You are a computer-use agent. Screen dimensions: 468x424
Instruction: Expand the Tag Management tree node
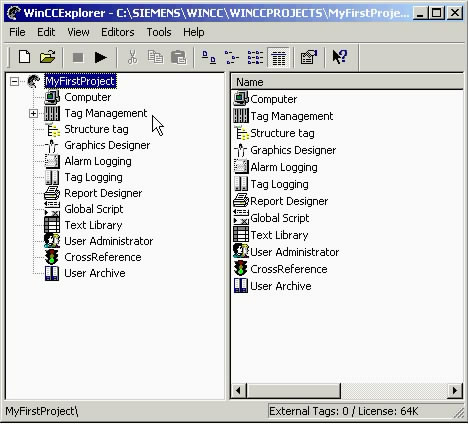click(33, 113)
